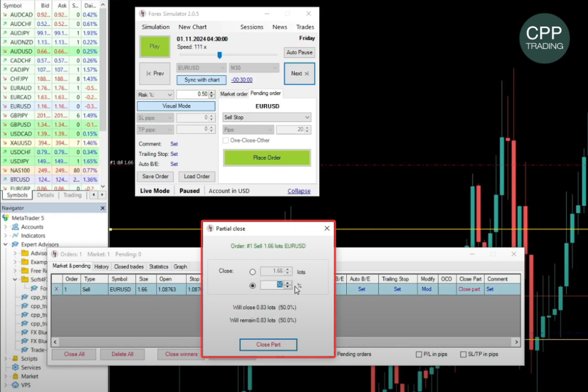Switch to the History tab in Orders window
The image size is (588, 392).
click(101, 267)
